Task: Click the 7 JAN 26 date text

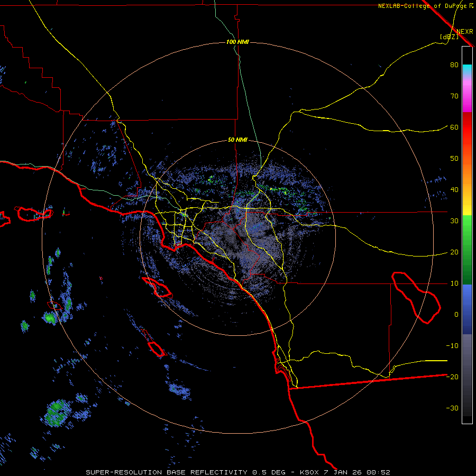Action: pyautogui.click(x=344, y=472)
